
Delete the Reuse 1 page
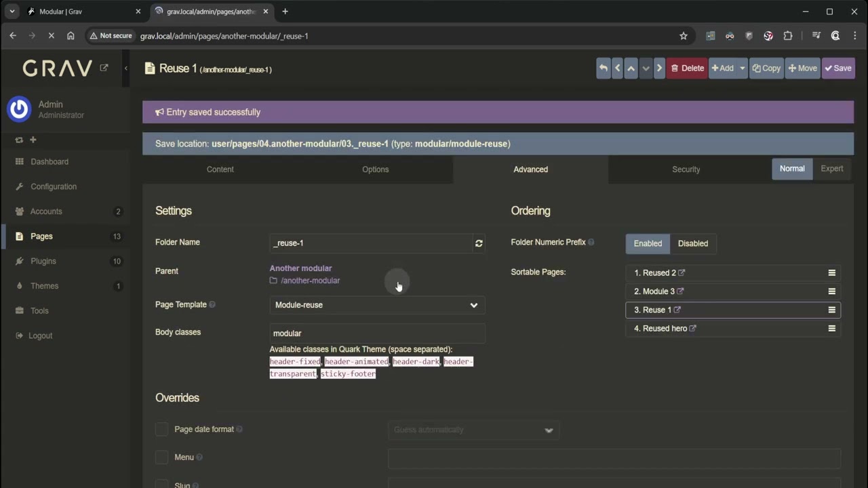tap(688, 68)
